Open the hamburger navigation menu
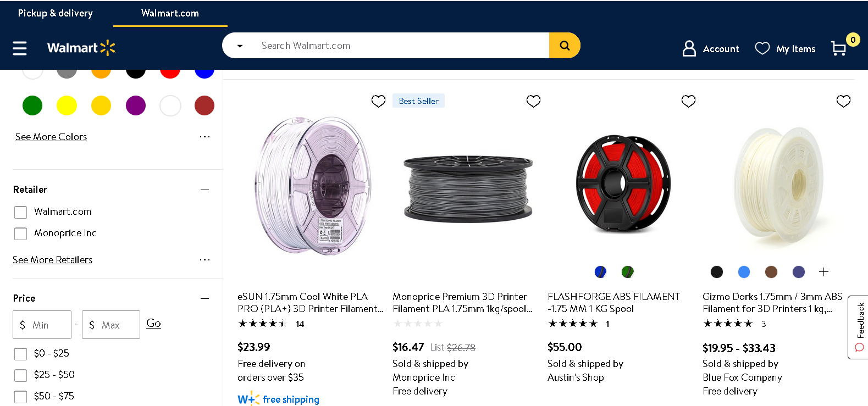The image size is (868, 406). [x=20, y=48]
